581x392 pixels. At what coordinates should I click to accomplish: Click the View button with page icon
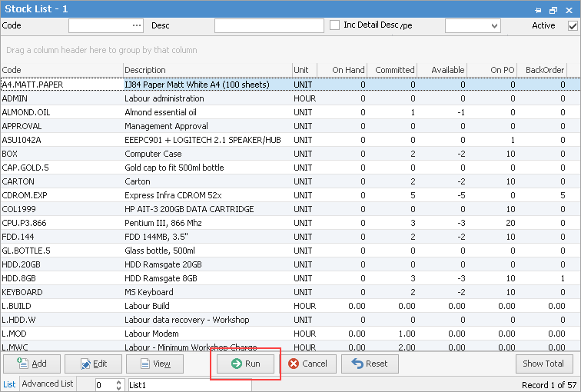click(x=154, y=364)
